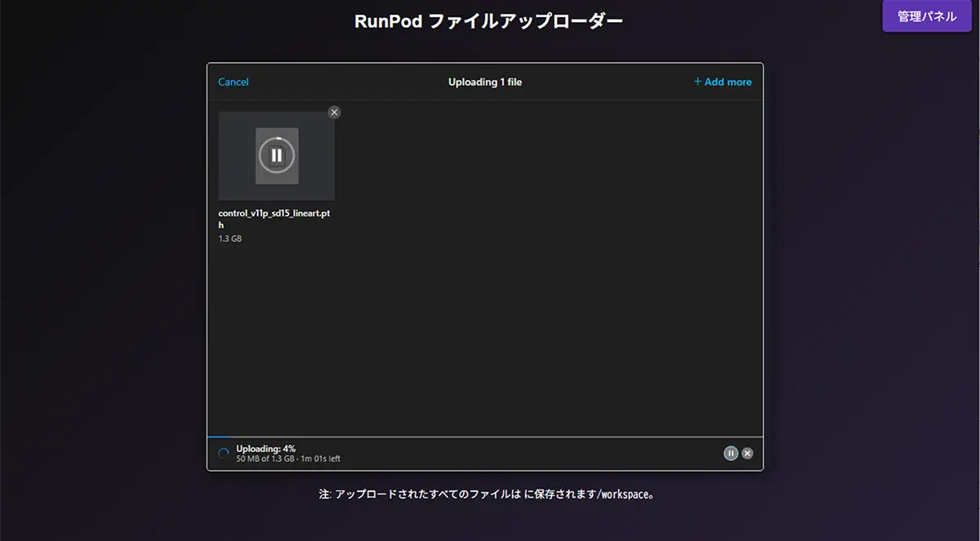980x541 pixels.
Task: Pause the file upload on the thumbnail
Action: click(x=277, y=155)
